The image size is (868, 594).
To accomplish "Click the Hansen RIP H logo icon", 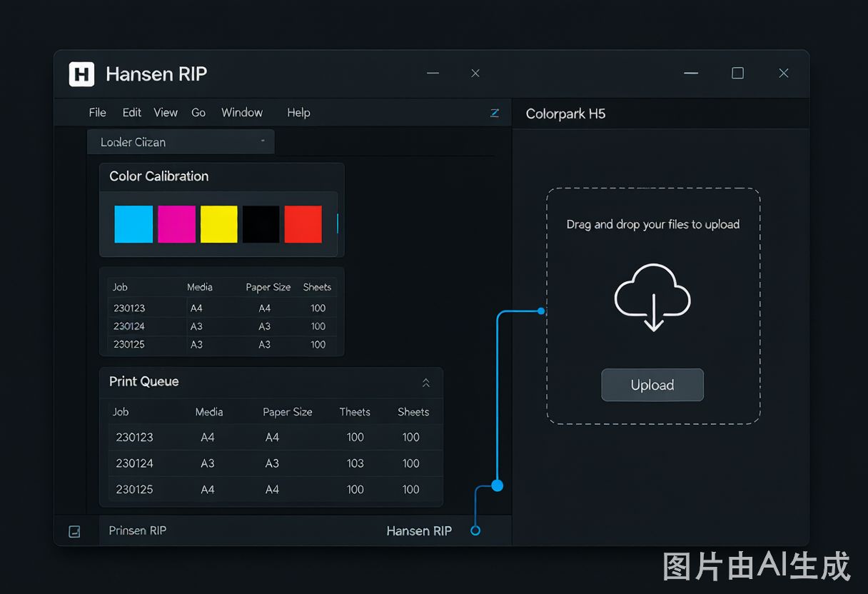I will coord(81,74).
